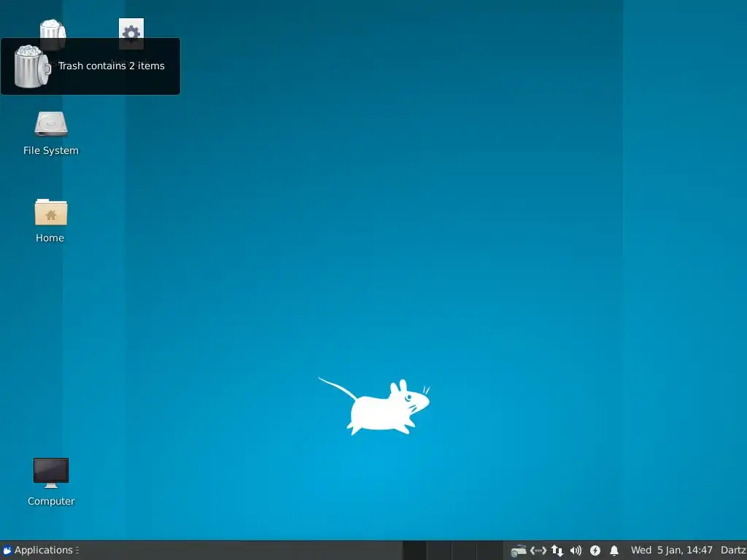
Task: Open the volume speaker icon
Action: pos(576,551)
